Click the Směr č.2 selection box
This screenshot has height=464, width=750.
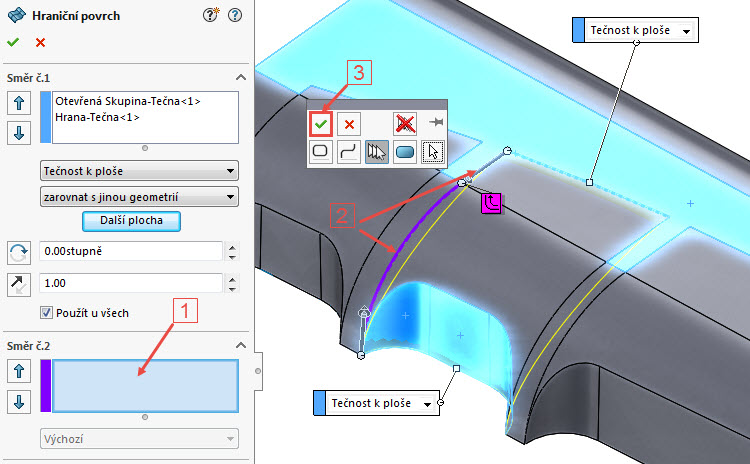pyautogui.click(x=145, y=386)
